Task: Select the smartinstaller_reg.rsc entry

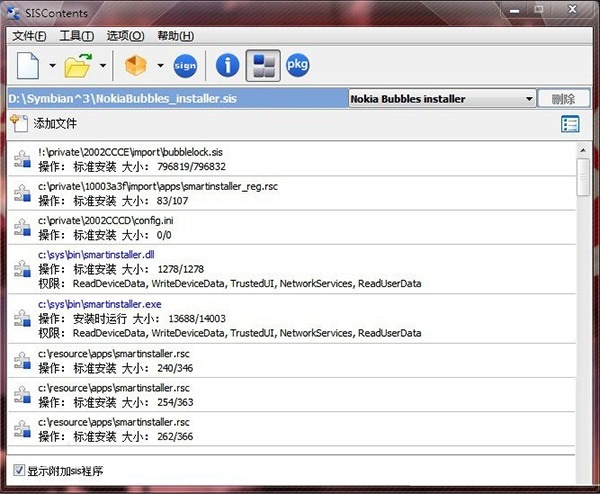Action: (x=292, y=193)
